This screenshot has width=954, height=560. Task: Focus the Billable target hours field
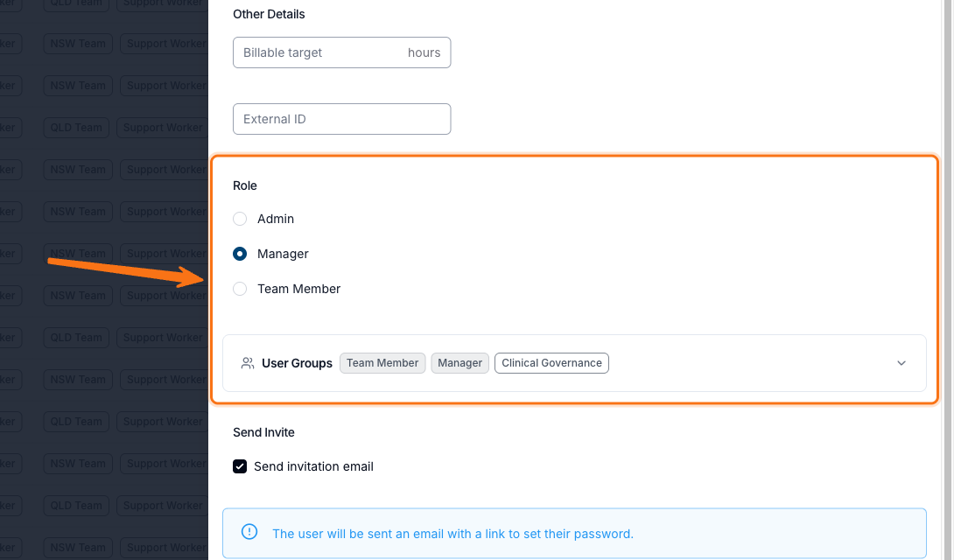click(342, 52)
